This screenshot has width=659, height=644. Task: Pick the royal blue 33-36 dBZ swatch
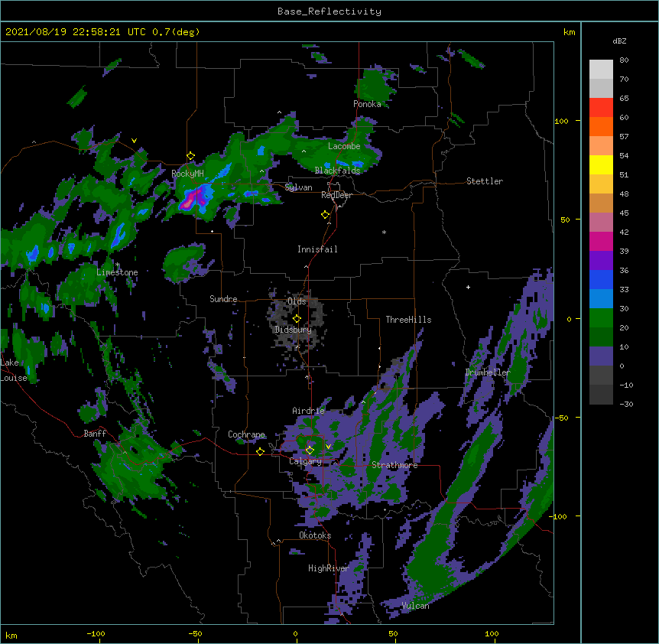(x=601, y=279)
